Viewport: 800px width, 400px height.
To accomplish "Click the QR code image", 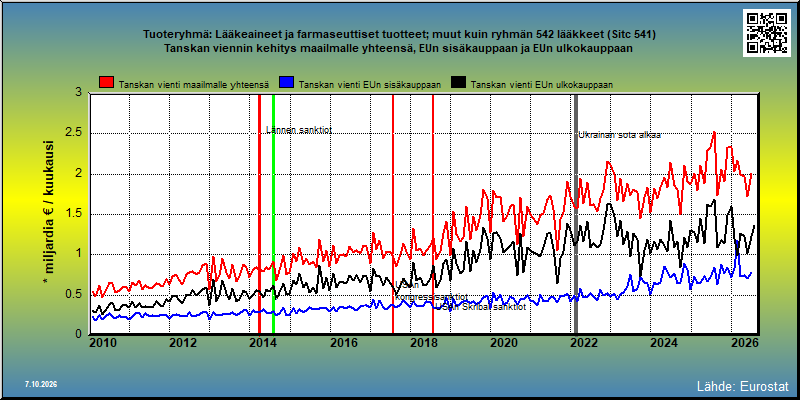I will click(766, 32).
